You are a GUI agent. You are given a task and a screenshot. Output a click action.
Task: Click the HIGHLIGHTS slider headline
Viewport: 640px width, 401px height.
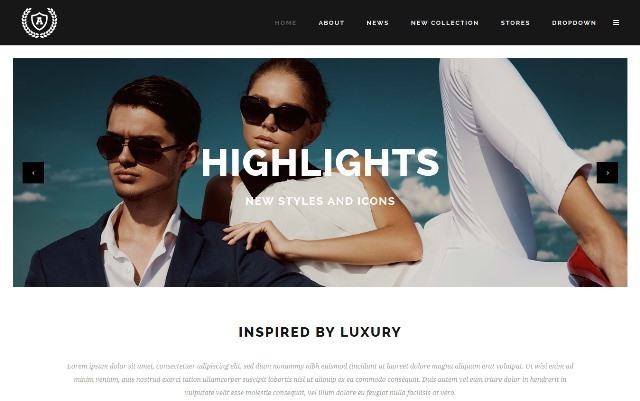[x=320, y=162]
